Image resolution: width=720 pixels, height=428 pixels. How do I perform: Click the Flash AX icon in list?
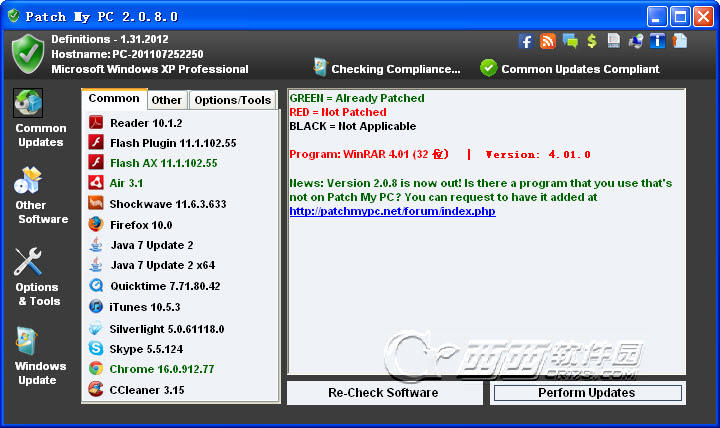click(96, 162)
